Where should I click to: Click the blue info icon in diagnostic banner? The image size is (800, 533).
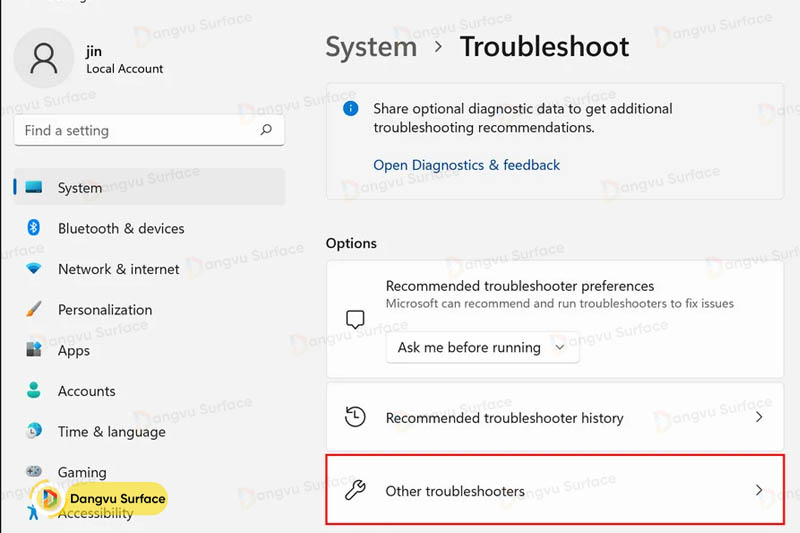tap(351, 108)
